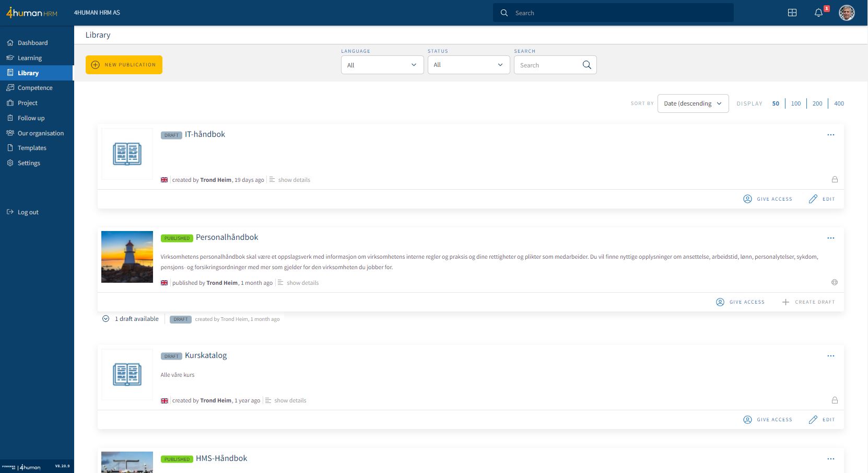Open the notifications bell icon

pos(818,13)
